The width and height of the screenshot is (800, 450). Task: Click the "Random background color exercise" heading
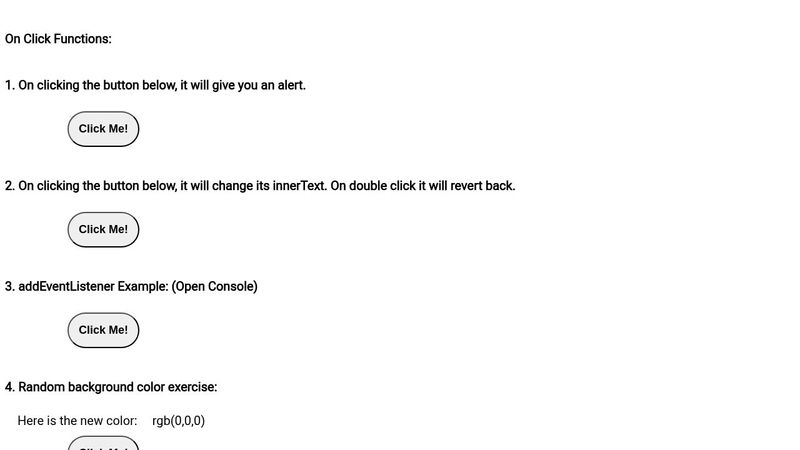click(x=117, y=387)
